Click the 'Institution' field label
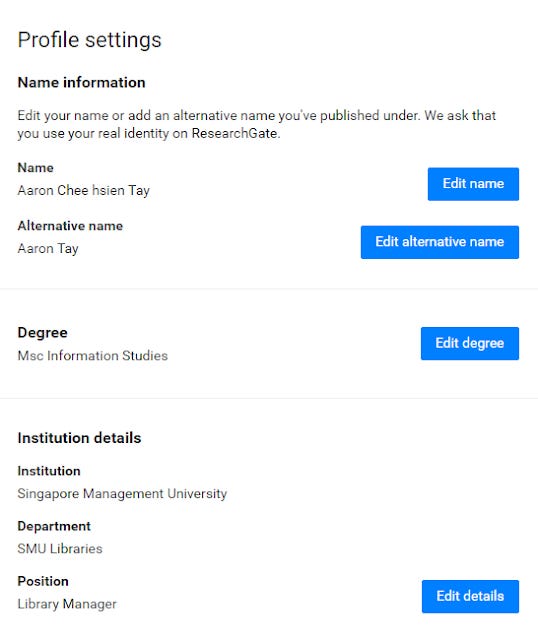Image resolution: width=538 pixels, height=640 pixels. 49,471
